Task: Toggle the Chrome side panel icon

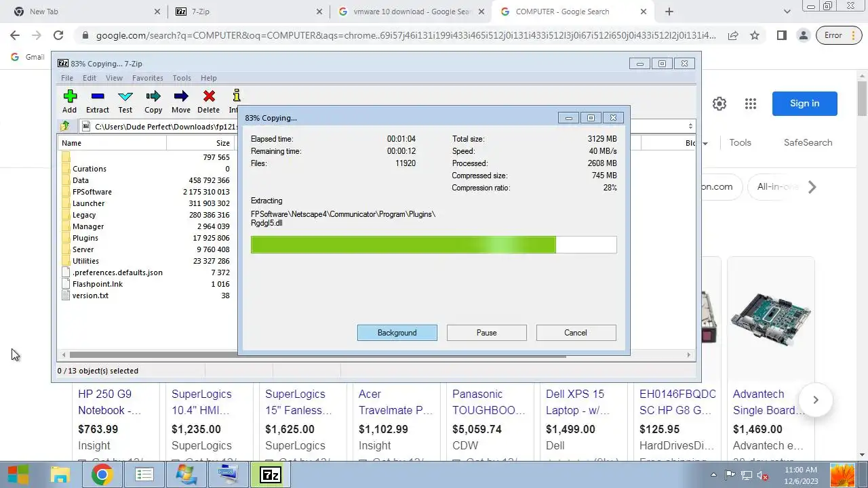Action: pyautogui.click(x=781, y=35)
